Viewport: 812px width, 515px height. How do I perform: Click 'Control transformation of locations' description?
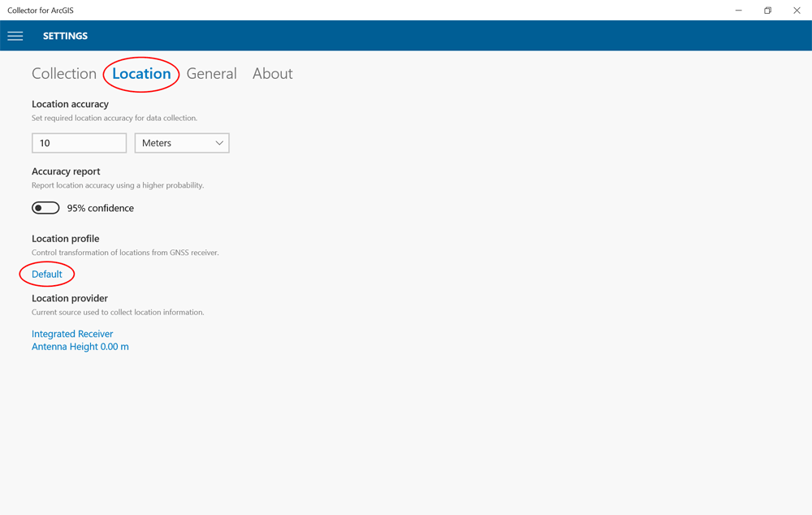coord(125,253)
